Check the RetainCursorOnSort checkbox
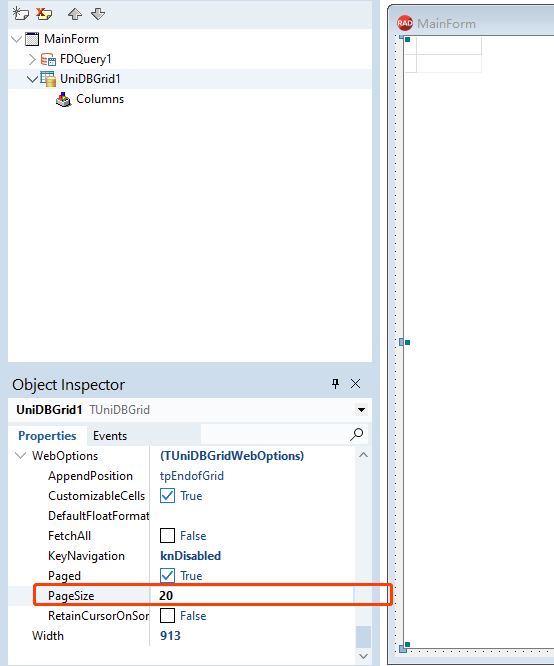The height and width of the screenshot is (666, 554). (167, 615)
